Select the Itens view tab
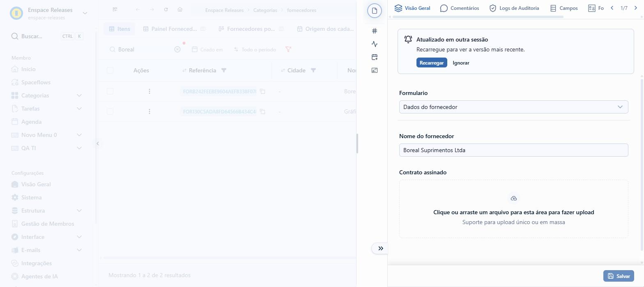 click(x=120, y=29)
